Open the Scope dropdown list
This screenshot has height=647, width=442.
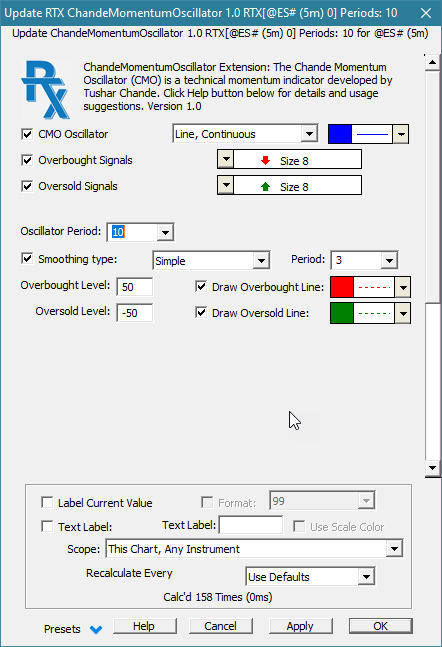pyautogui.click(x=394, y=549)
